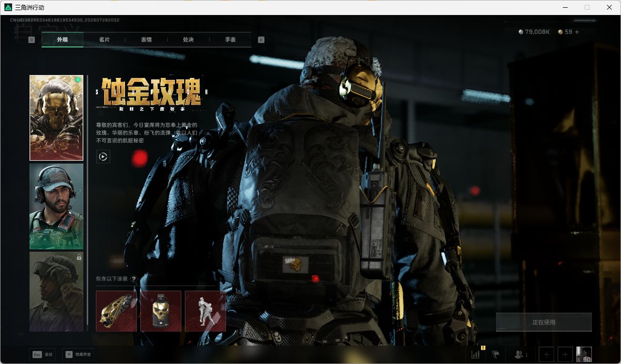Click the CN UID text at top
Image resolution: width=621 pixels, height=364 pixels.
pyautogui.click(x=65, y=20)
